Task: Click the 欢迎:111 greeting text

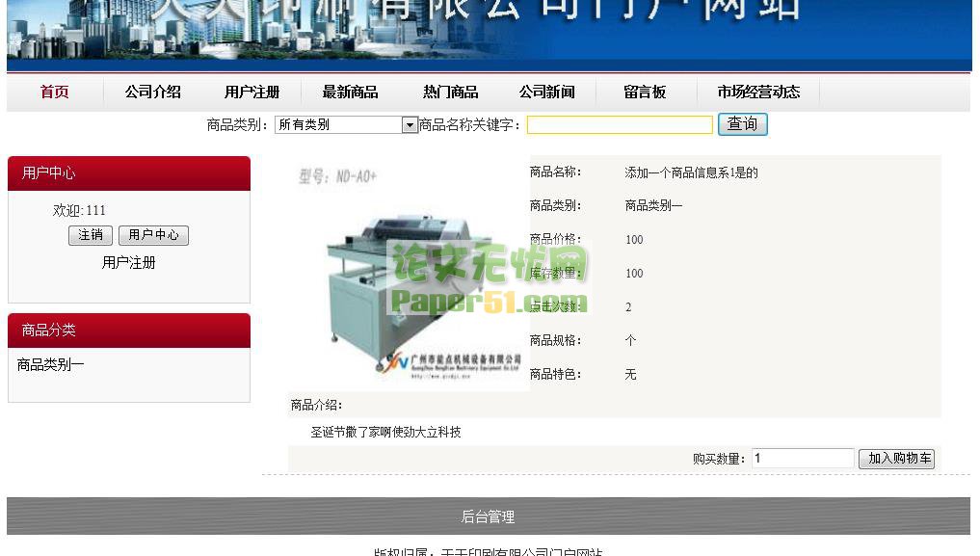Action: (79, 210)
